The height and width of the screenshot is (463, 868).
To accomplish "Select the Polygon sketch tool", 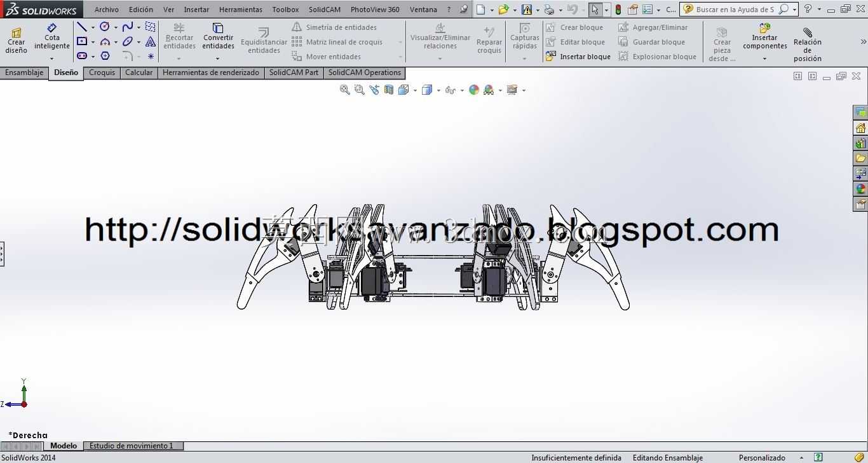I will [105, 56].
